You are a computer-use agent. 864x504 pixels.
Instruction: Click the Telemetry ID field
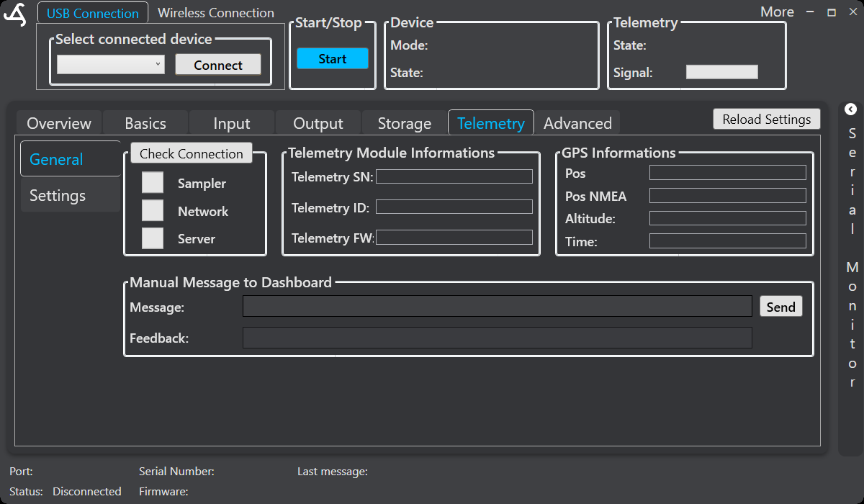[454, 207]
